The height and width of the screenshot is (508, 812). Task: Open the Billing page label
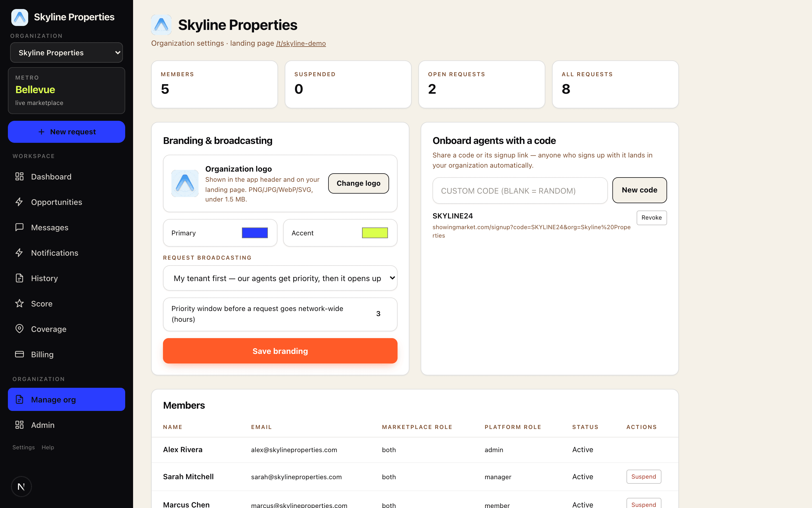(x=42, y=354)
